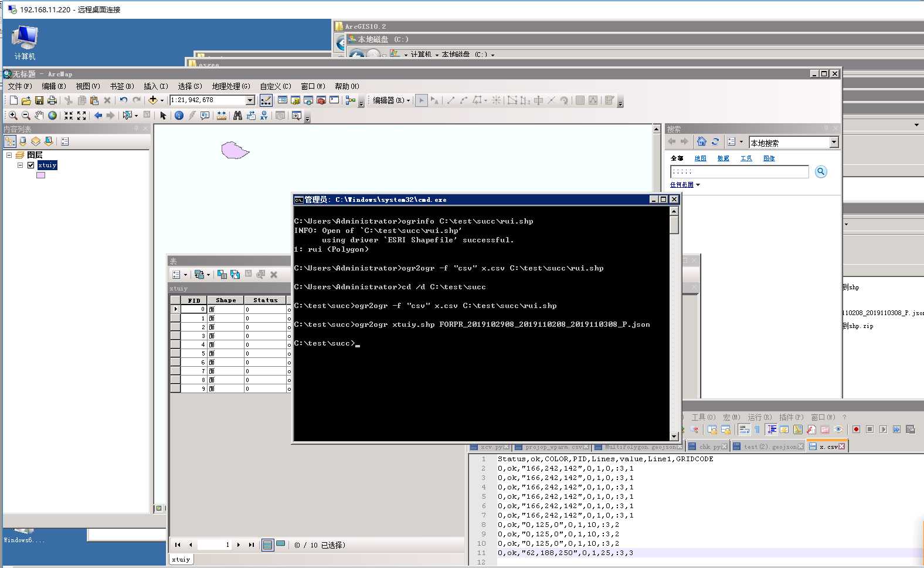Switch to test (2).geojson tab in Notepad++

(x=768, y=447)
